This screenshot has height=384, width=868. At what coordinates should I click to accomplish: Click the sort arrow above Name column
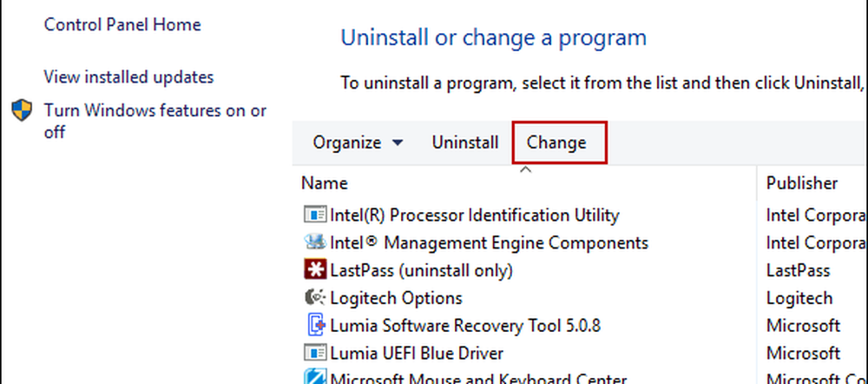pyautogui.click(x=524, y=170)
